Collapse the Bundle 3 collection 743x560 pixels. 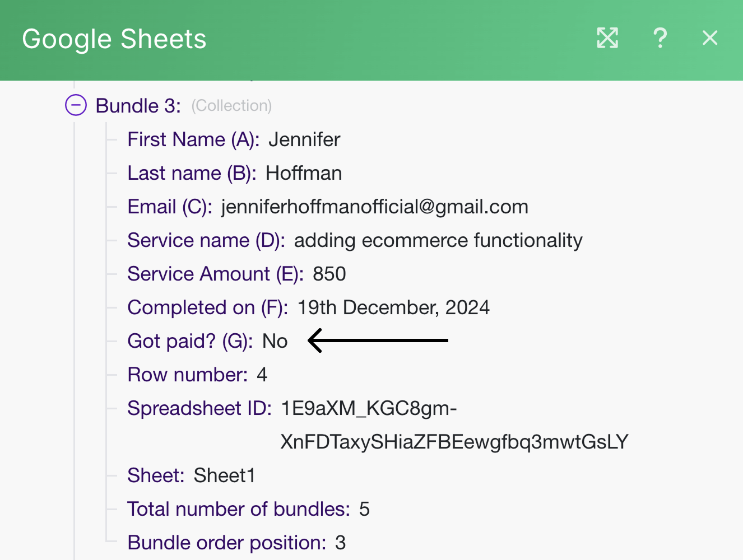[76, 105]
